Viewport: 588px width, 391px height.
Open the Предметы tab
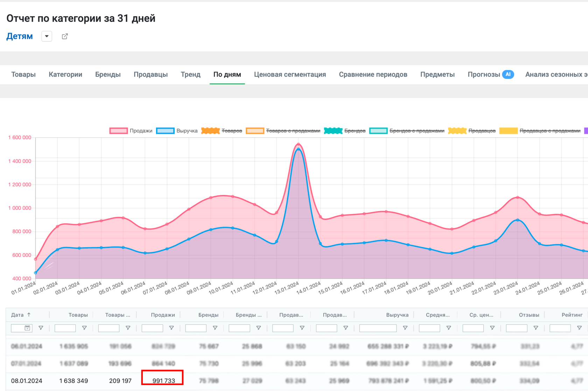click(437, 75)
